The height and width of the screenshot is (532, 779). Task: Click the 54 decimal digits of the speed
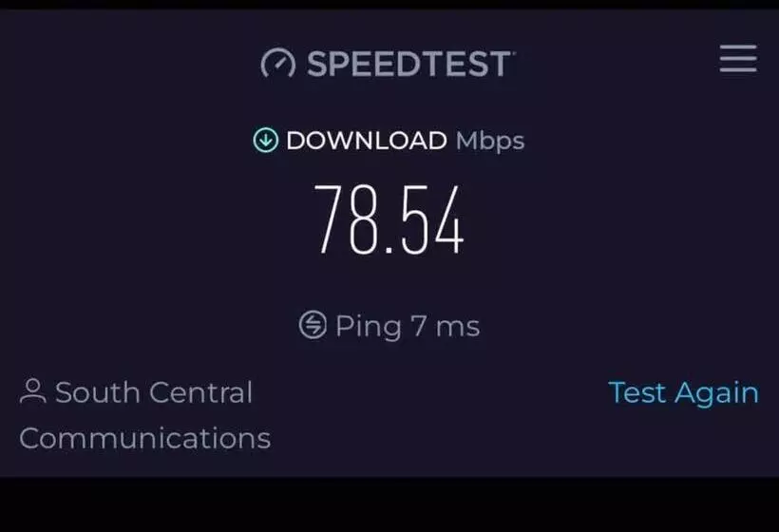(x=432, y=219)
